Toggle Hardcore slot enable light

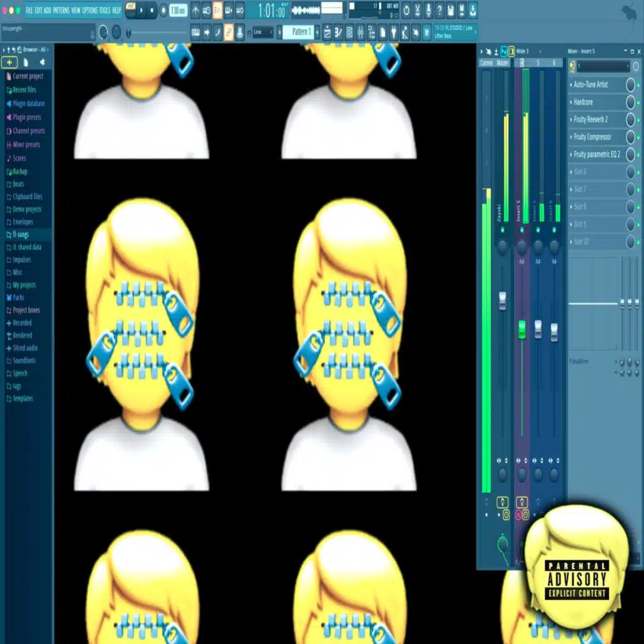coord(638,103)
